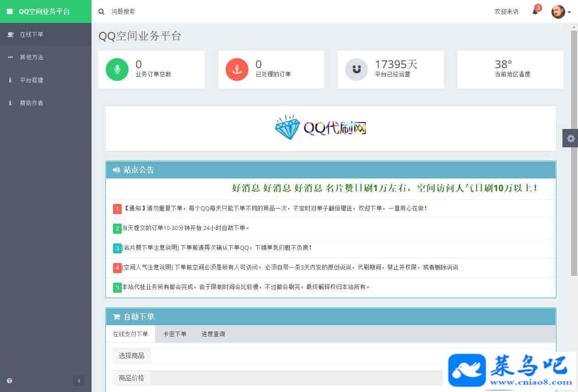Go to 赞助作者 sidebar item
Image resolution: width=578 pixels, height=392 pixels.
32,103
